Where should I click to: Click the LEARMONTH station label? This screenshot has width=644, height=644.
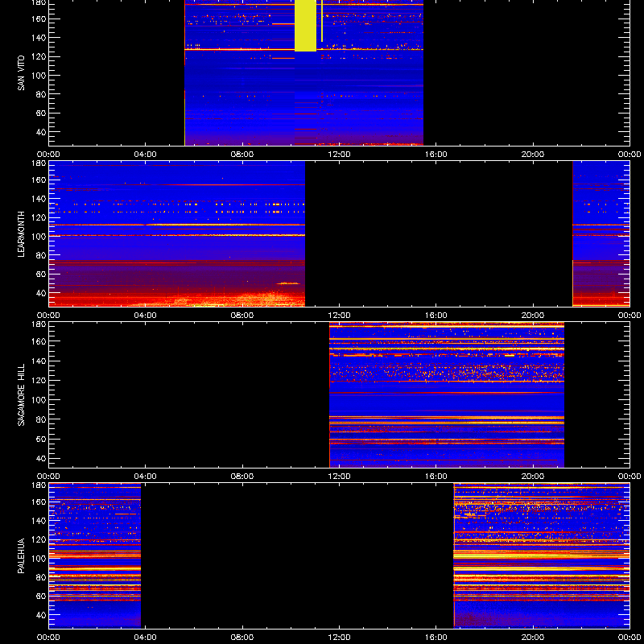click(22, 234)
